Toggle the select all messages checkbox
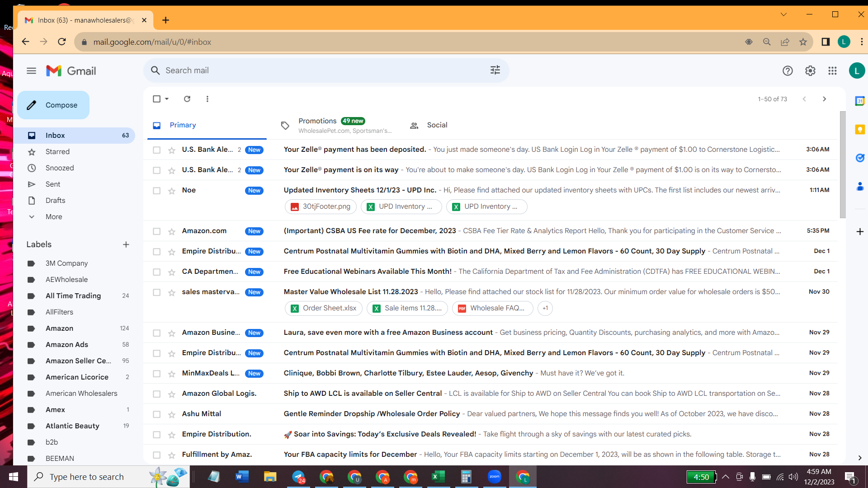The width and height of the screenshot is (868, 488). [x=156, y=99]
